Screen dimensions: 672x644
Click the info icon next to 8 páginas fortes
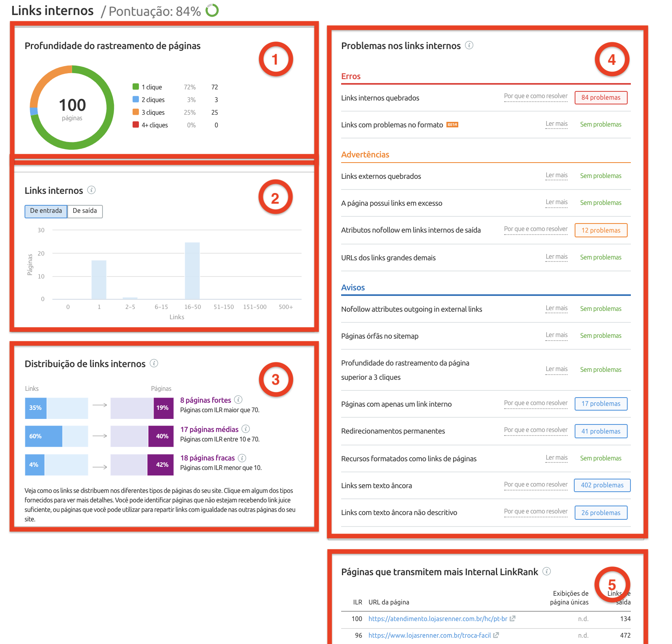239,400
